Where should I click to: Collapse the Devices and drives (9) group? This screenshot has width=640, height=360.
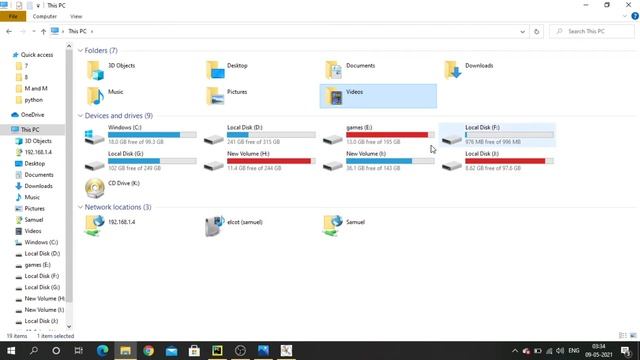pos(80,116)
